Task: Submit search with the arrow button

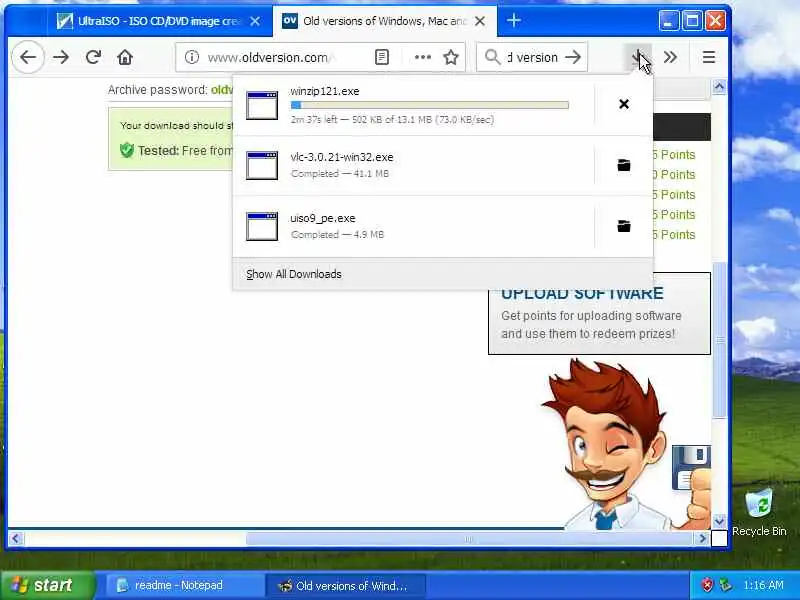Action: click(x=573, y=57)
